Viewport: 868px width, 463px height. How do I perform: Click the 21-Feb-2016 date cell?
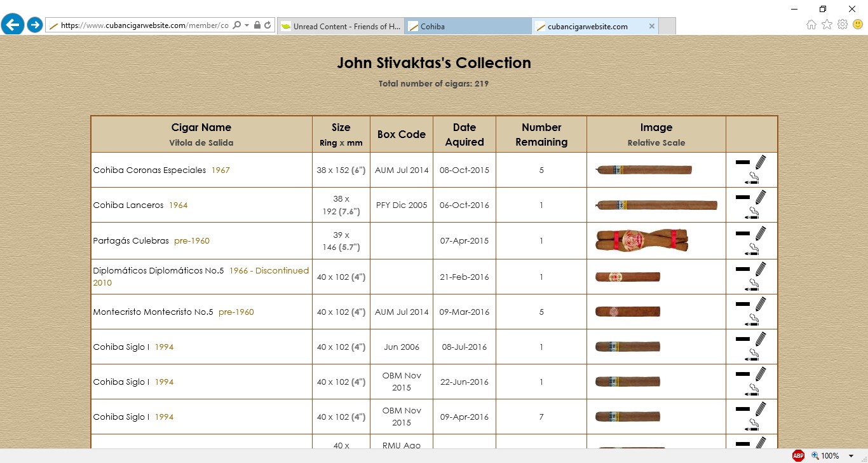[x=465, y=277]
